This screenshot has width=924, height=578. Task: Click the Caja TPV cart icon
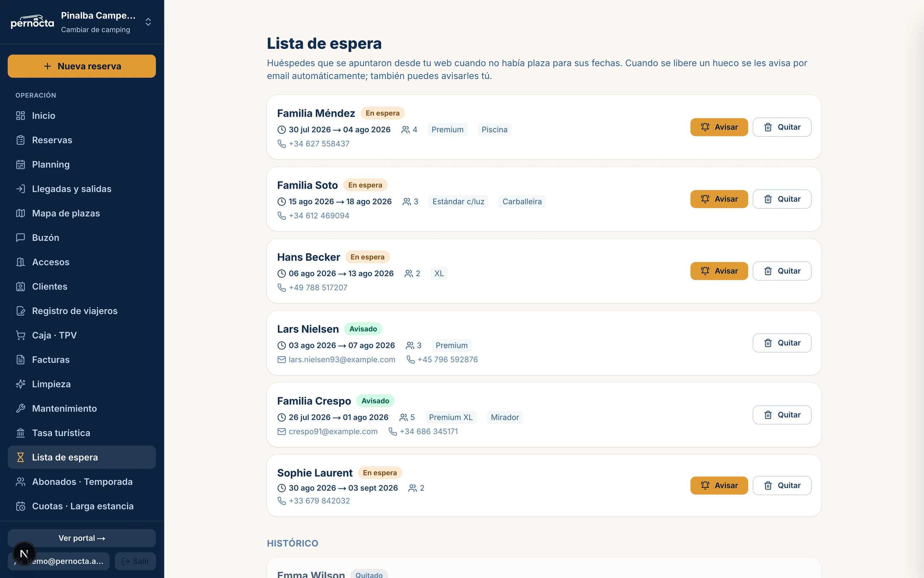pyautogui.click(x=21, y=335)
